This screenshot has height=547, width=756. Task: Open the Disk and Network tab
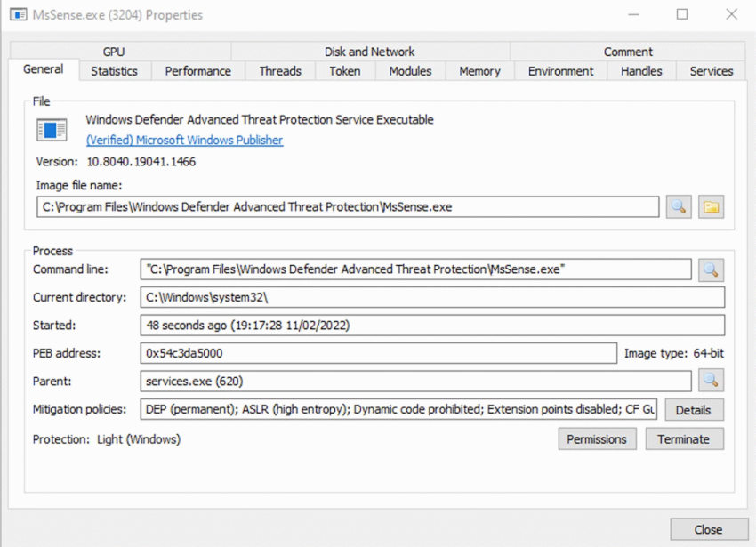tap(369, 51)
